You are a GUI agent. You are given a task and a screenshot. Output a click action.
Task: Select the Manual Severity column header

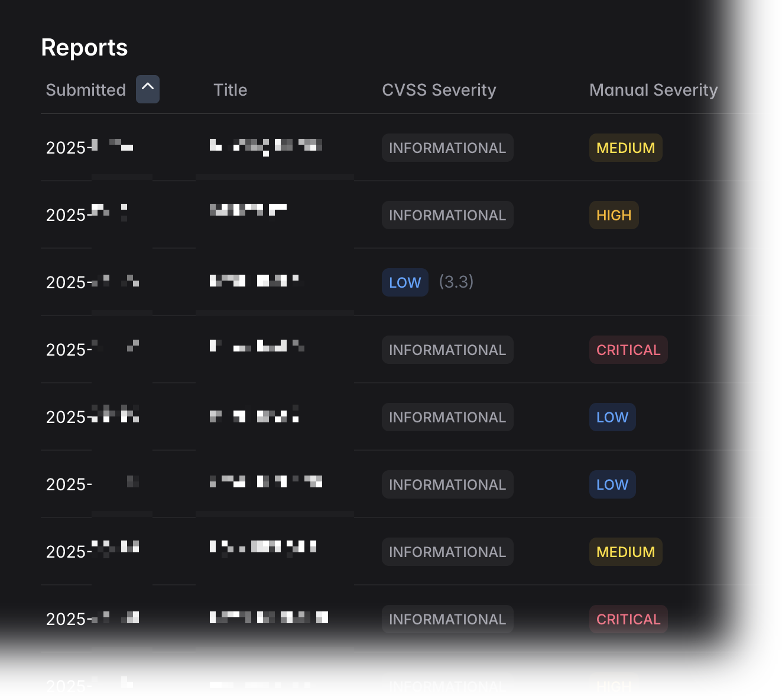click(x=653, y=90)
